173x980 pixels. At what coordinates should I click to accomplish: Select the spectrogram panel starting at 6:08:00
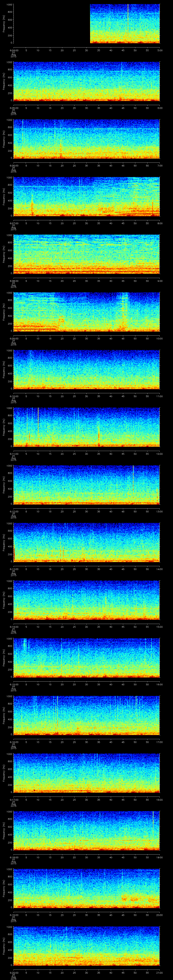point(87,254)
